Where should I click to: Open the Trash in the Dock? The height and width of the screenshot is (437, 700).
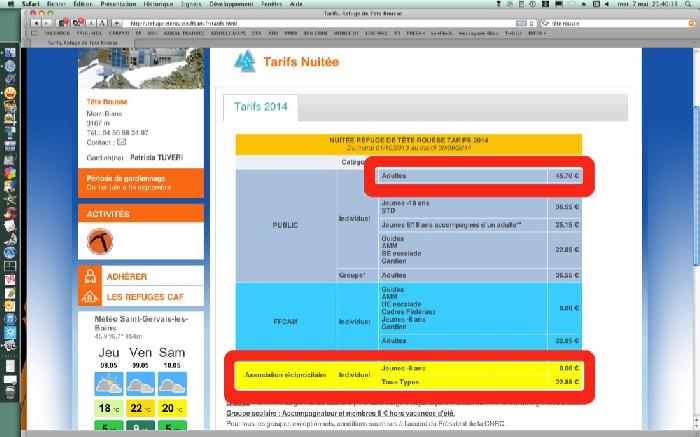(10, 392)
